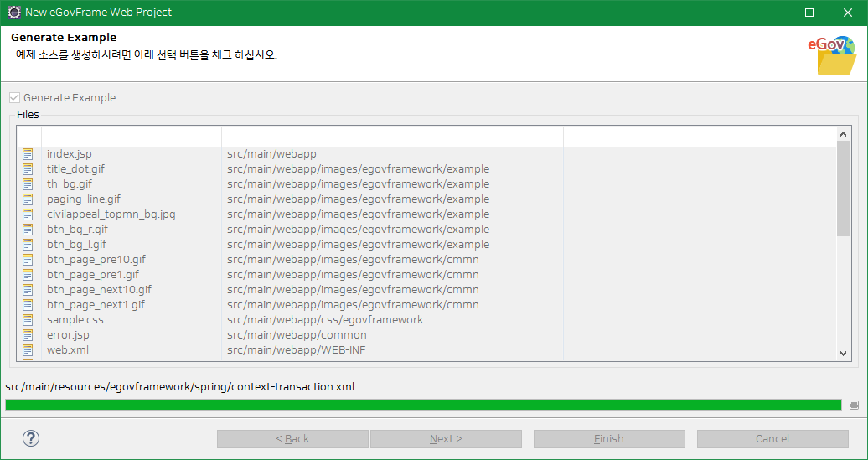The image size is (868, 460).
Task: Select the sample.css file name
Action: tap(75, 320)
